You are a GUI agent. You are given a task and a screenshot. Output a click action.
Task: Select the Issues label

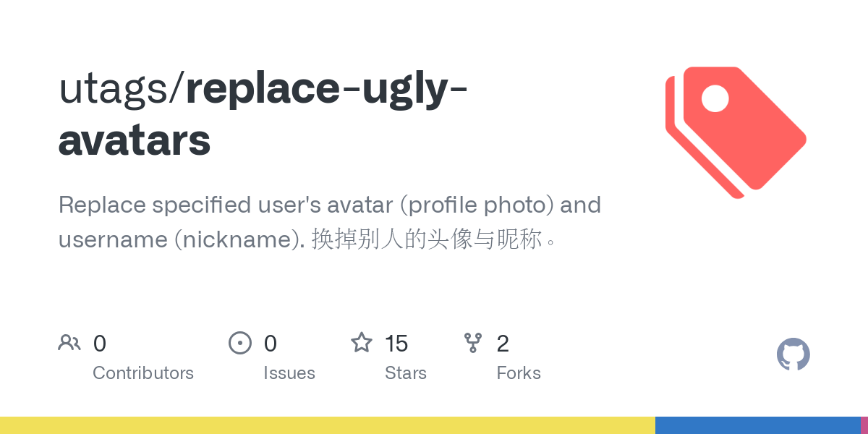point(289,373)
